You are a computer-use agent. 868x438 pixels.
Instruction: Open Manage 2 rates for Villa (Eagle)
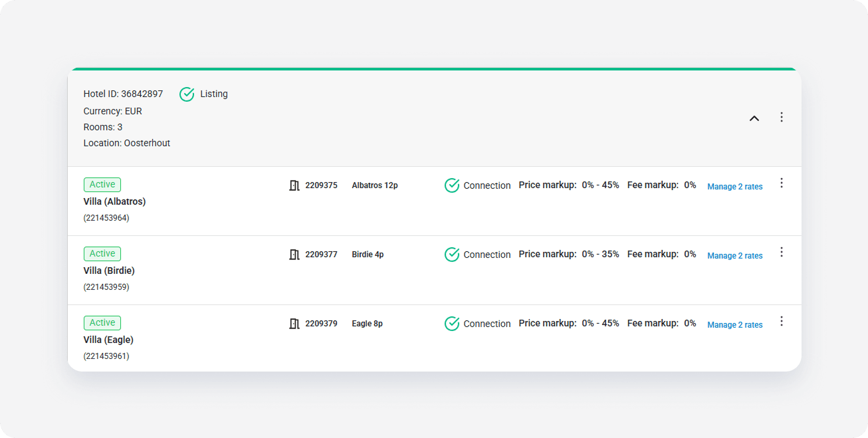click(734, 325)
